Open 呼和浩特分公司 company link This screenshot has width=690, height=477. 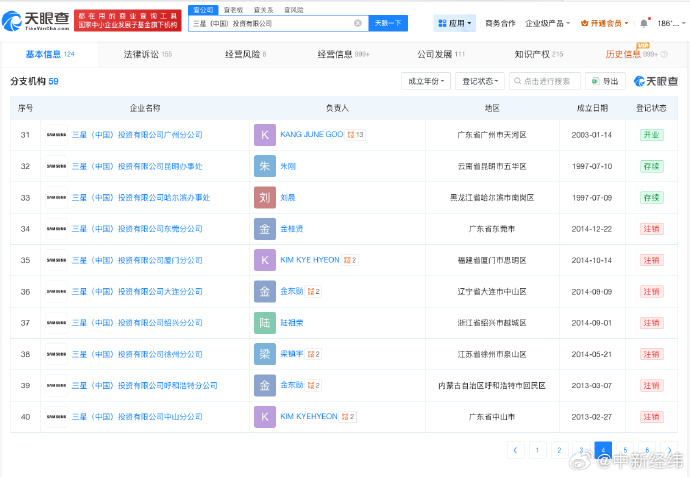click(144, 385)
